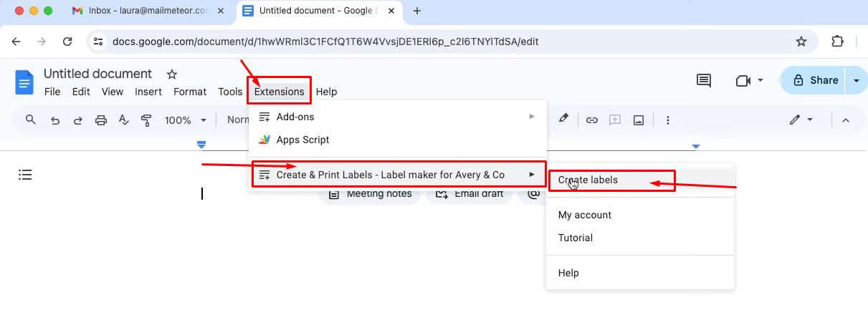The width and height of the screenshot is (868, 320).
Task: Open a new browser tab
Action: pyautogui.click(x=417, y=11)
